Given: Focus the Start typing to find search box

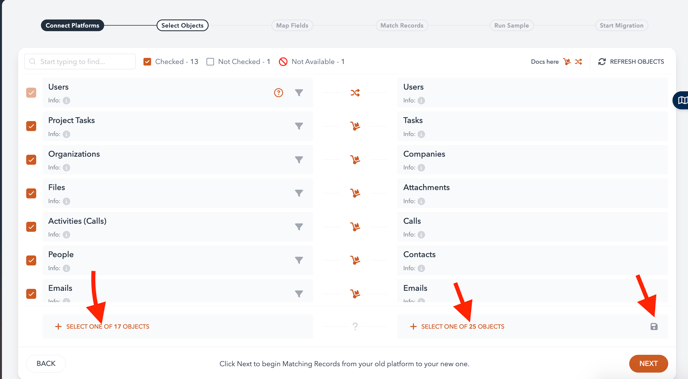Looking at the screenshot, I should (80, 62).
